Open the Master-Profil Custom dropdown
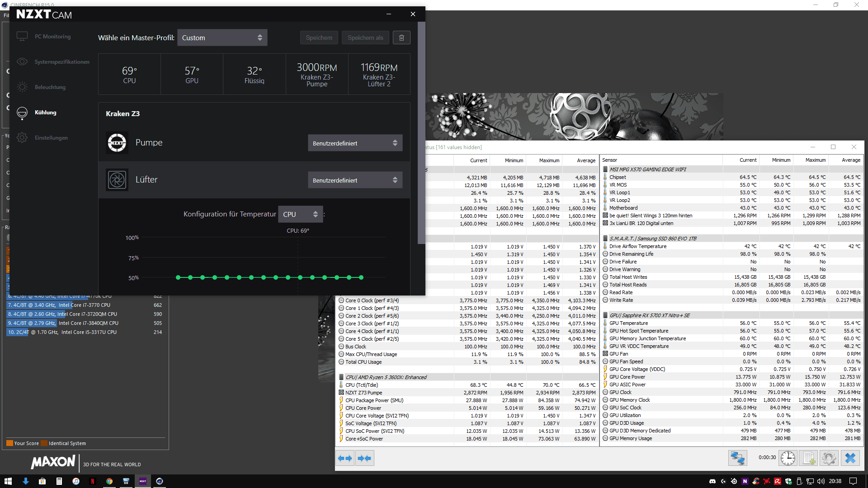The height and width of the screenshot is (488, 868). [222, 38]
